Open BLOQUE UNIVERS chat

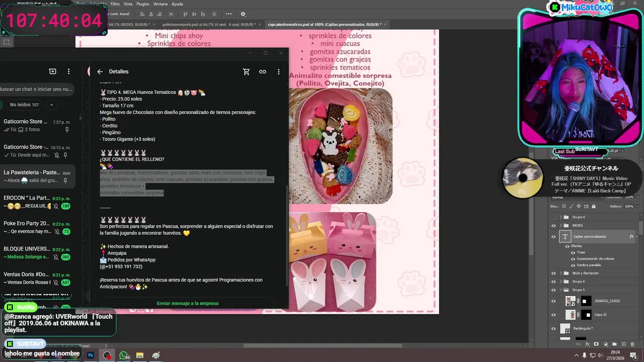coord(37,253)
